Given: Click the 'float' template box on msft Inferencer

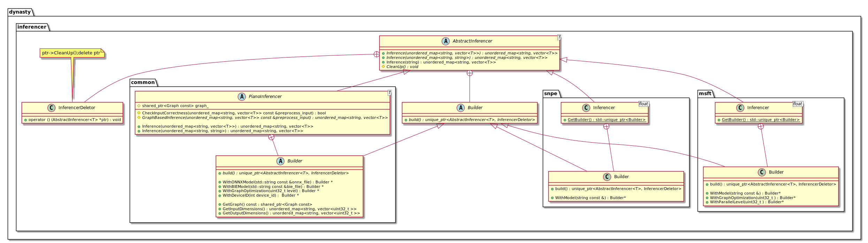Looking at the screenshot, I should pyautogui.click(x=797, y=104).
